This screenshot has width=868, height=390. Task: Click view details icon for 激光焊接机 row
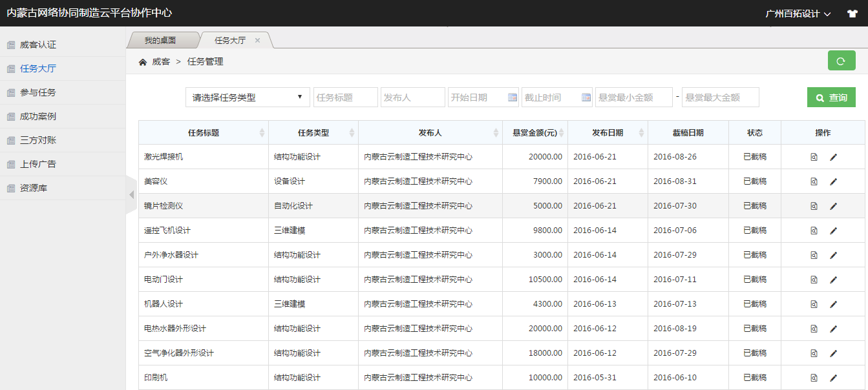tap(814, 157)
